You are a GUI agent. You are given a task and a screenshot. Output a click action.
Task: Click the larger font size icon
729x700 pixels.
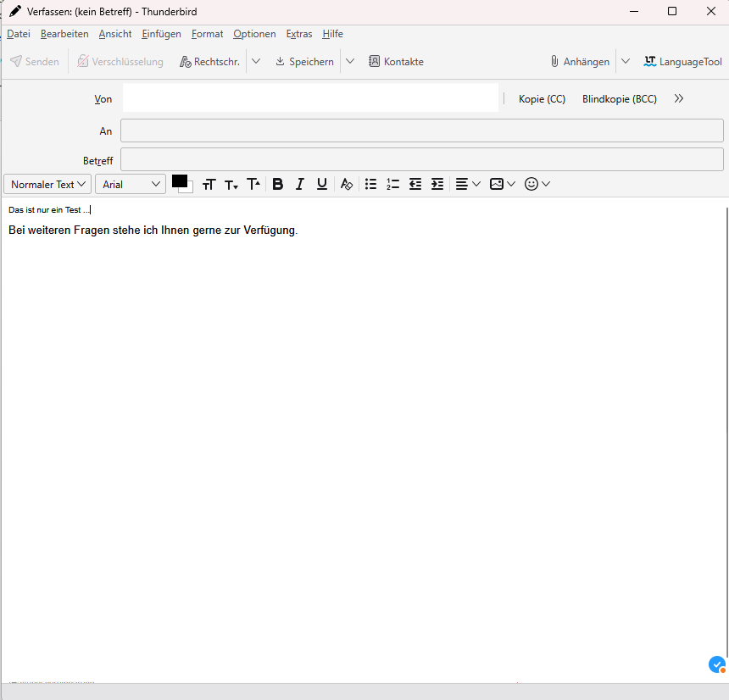point(253,184)
